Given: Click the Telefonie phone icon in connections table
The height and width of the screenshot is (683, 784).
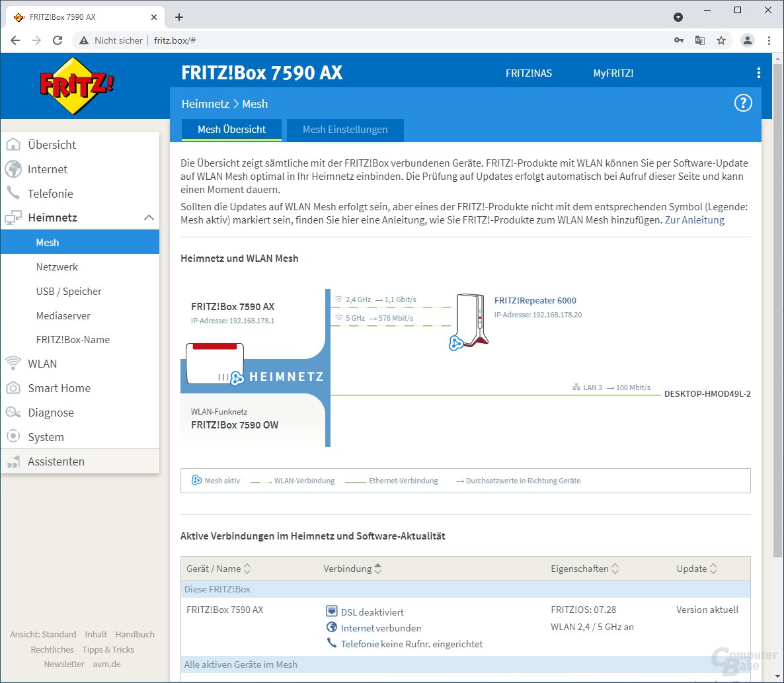Looking at the screenshot, I should [x=331, y=643].
